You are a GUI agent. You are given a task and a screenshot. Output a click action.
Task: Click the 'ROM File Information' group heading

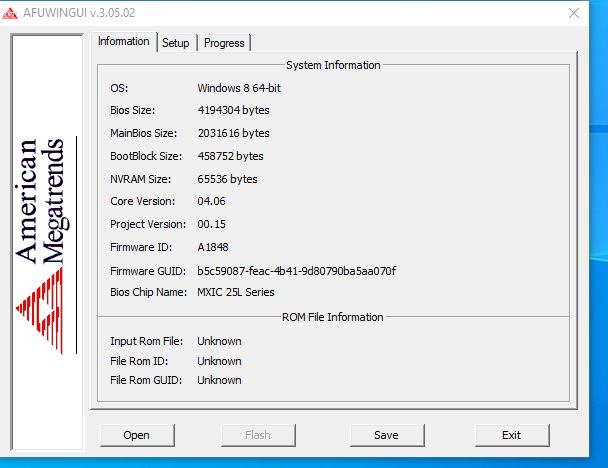click(333, 317)
